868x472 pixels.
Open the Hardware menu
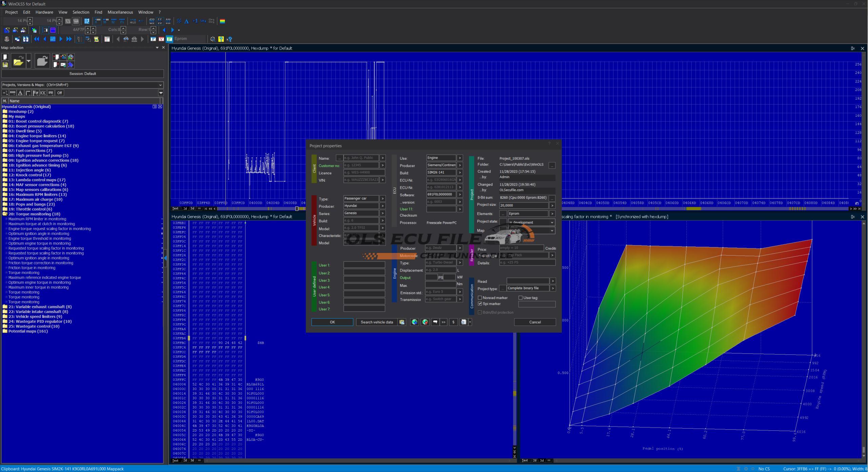point(44,12)
